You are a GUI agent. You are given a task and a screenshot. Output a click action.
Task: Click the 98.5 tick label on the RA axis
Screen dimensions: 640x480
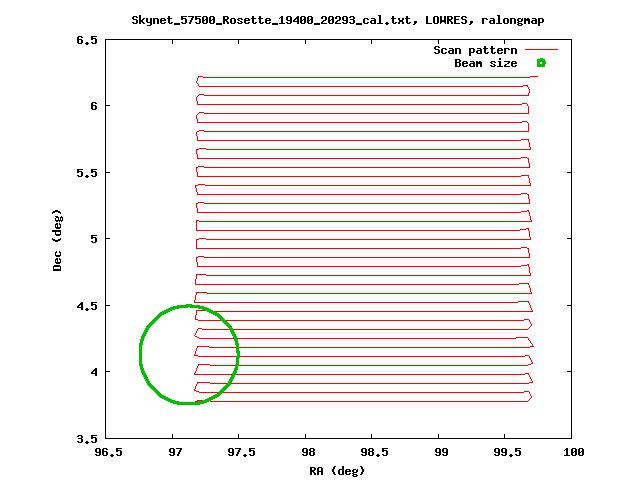tap(374, 452)
